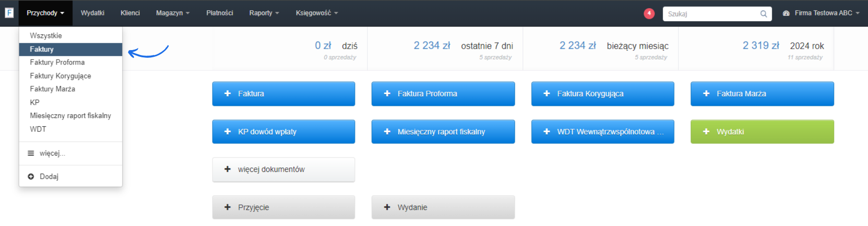This screenshot has width=868, height=226.
Task: Open the Raporty dropdown in navbar
Action: pyautogui.click(x=264, y=13)
